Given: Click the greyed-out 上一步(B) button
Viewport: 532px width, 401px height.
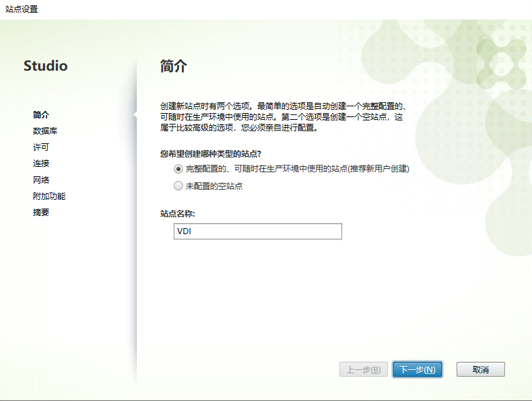Looking at the screenshot, I should click(x=363, y=369).
